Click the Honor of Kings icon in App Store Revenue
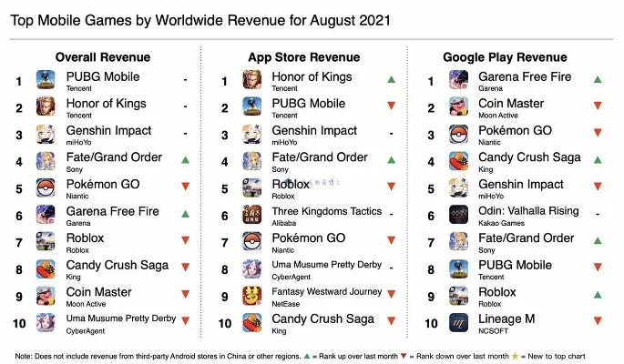This screenshot has width=624, height=364. (252, 81)
